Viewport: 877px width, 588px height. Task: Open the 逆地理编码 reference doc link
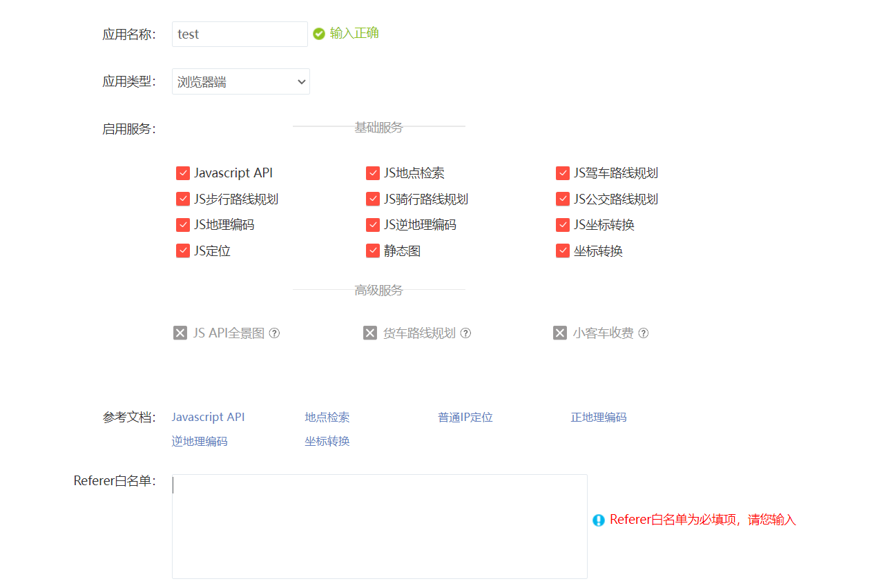click(x=200, y=442)
